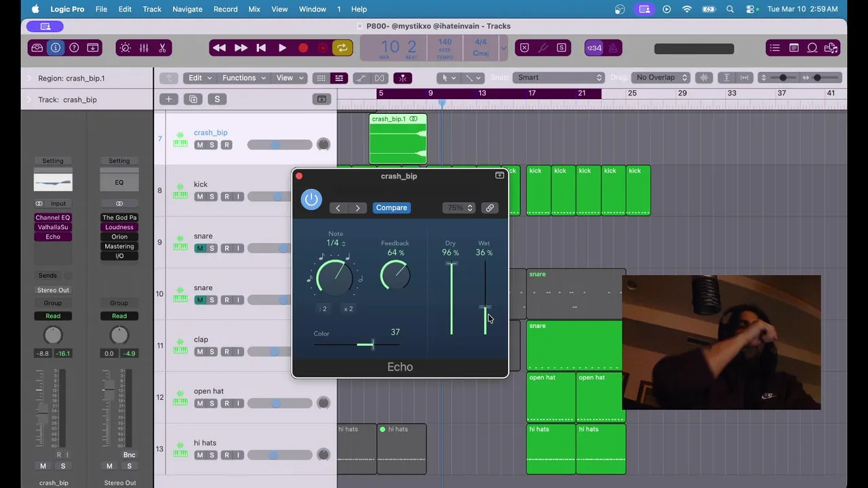Open the Navigate menu
This screenshot has height=488, width=868.
click(x=187, y=9)
